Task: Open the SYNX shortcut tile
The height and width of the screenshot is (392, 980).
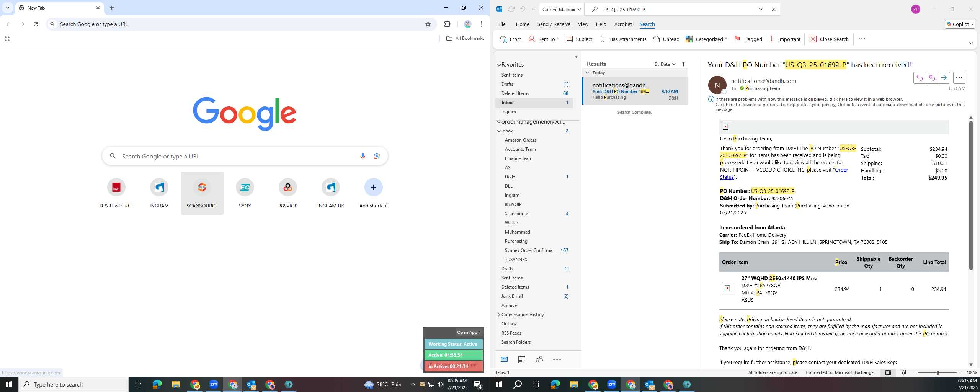Action: (x=245, y=193)
